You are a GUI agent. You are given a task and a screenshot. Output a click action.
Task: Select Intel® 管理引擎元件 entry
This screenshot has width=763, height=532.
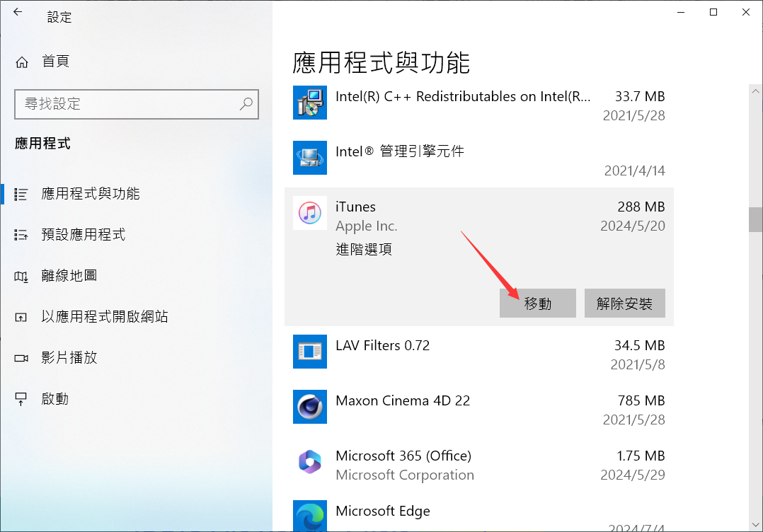[478, 160]
